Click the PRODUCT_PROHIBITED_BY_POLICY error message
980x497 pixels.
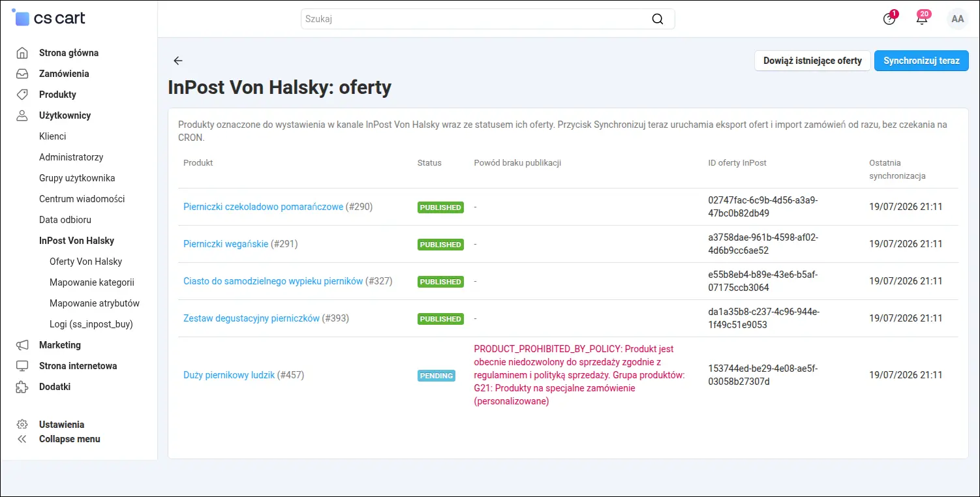[579, 375]
